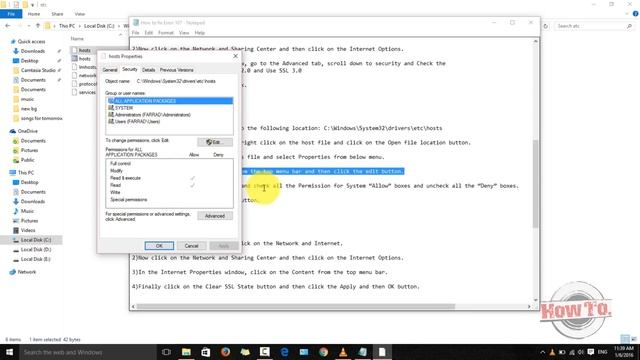The width and height of the screenshot is (640, 360).
Task: Open Camtasia Studio folder in Quick access
Action: [38, 70]
